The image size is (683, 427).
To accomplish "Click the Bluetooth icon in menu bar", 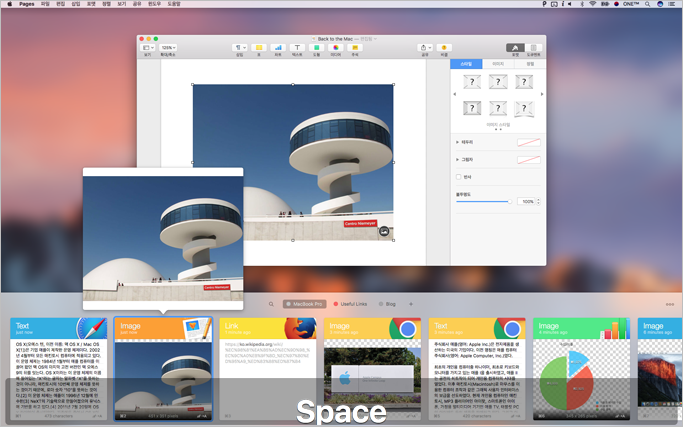I will (582, 4).
